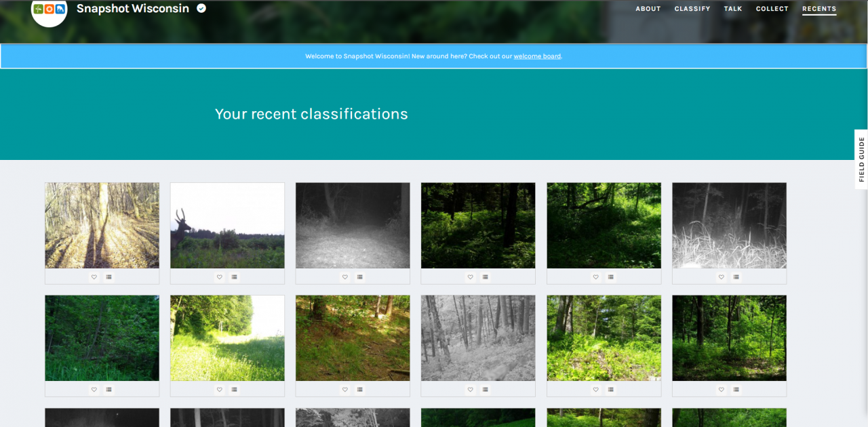
Task: Add the antlered elk silhouette photo to a collection
Action: coord(235,277)
